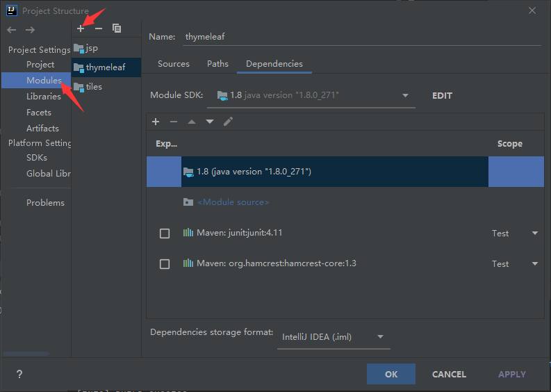Move dependency up arrow
Viewport: 551px width, 392px height.
pos(192,122)
